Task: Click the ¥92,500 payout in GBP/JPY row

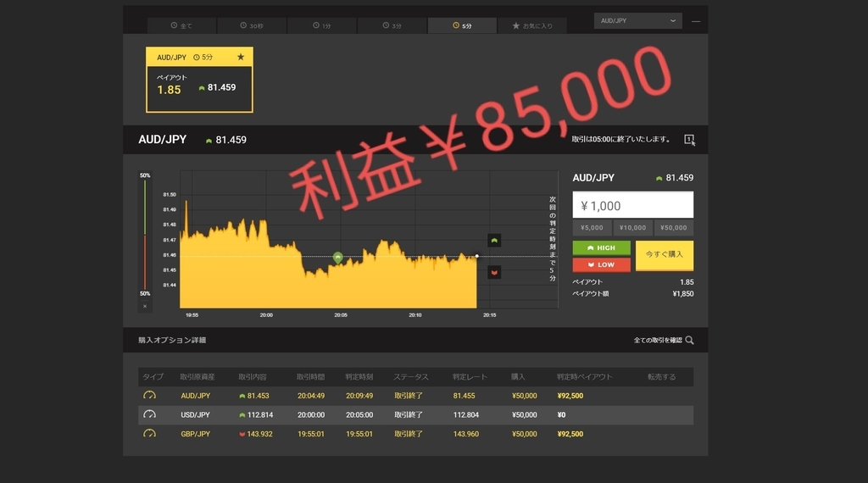Action: [x=570, y=434]
